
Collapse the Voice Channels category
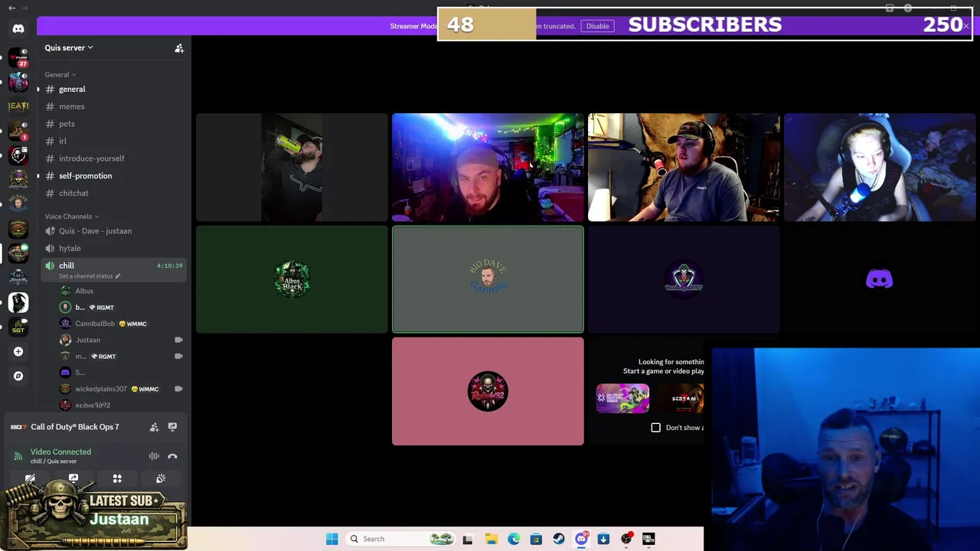coord(72,217)
